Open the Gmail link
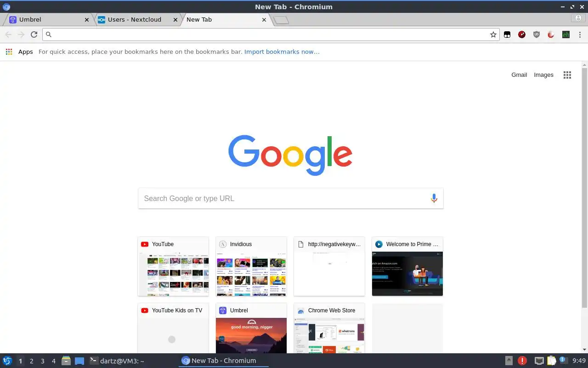Viewport: 588px width, 368px height. (519, 75)
